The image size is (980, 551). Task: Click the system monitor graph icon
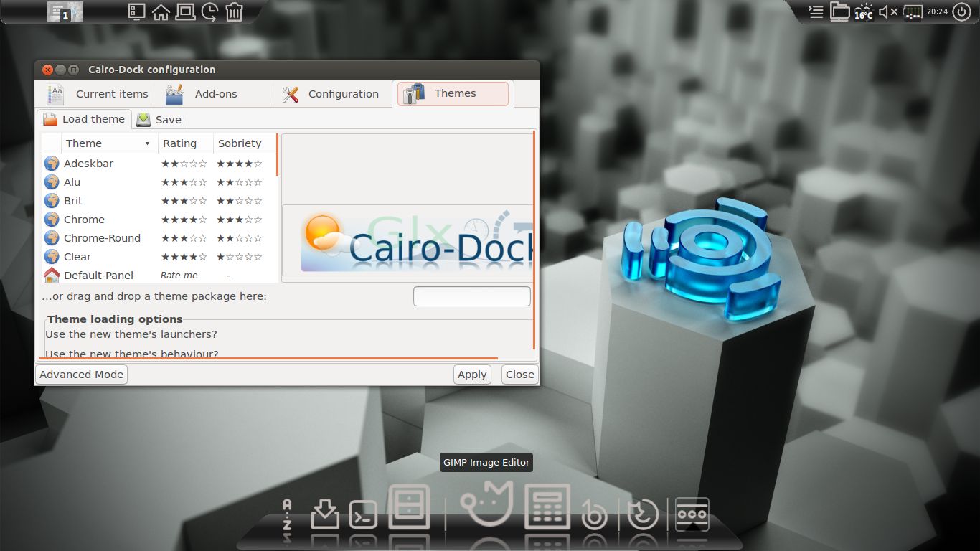click(913, 11)
